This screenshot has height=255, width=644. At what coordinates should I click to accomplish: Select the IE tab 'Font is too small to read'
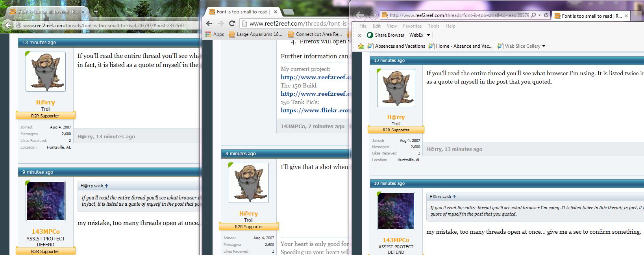tap(591, 16)
